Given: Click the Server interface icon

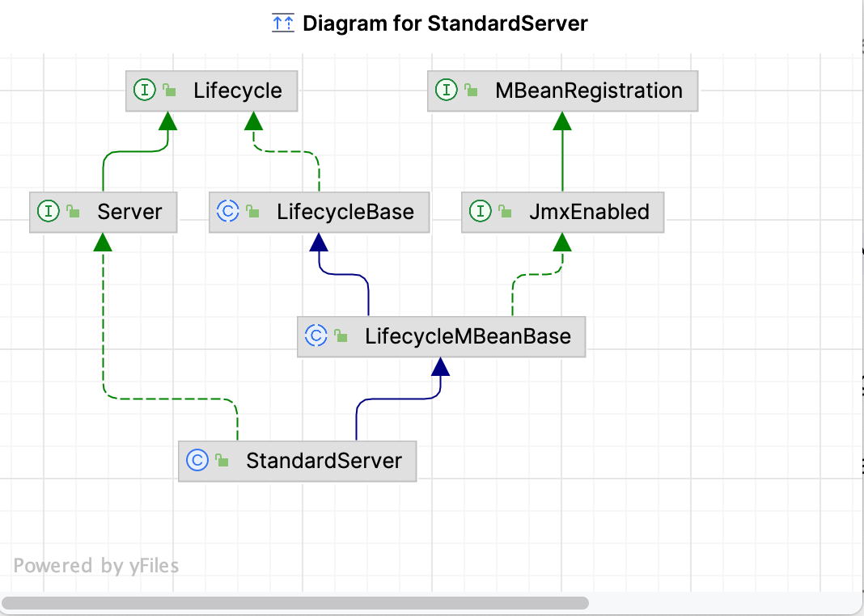Looking at the screenshot, I should (x=49, y=211).
